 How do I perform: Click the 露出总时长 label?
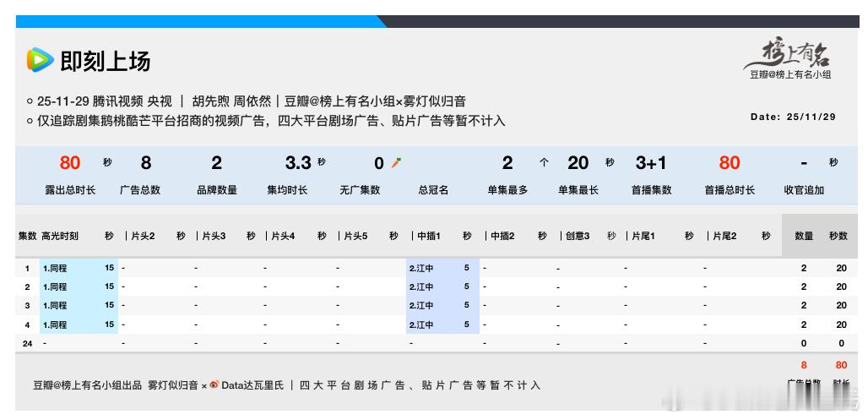[x=70, y=190]
